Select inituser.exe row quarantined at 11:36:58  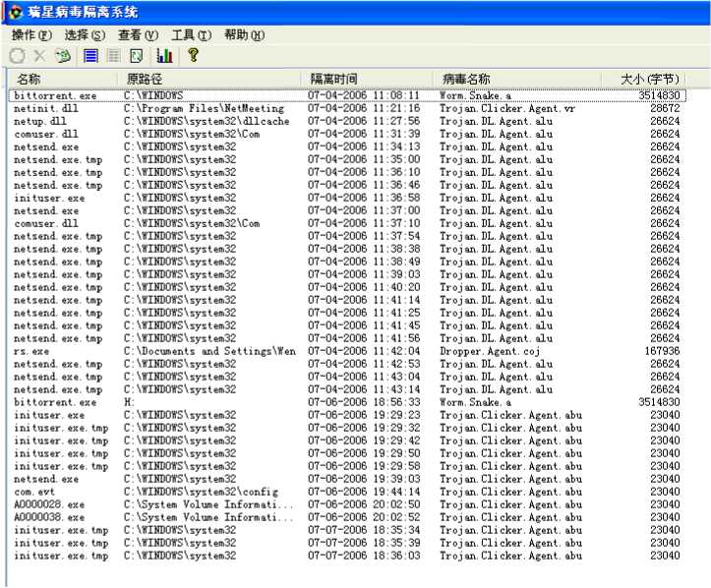pyautogui.click(x=347, y=198)
